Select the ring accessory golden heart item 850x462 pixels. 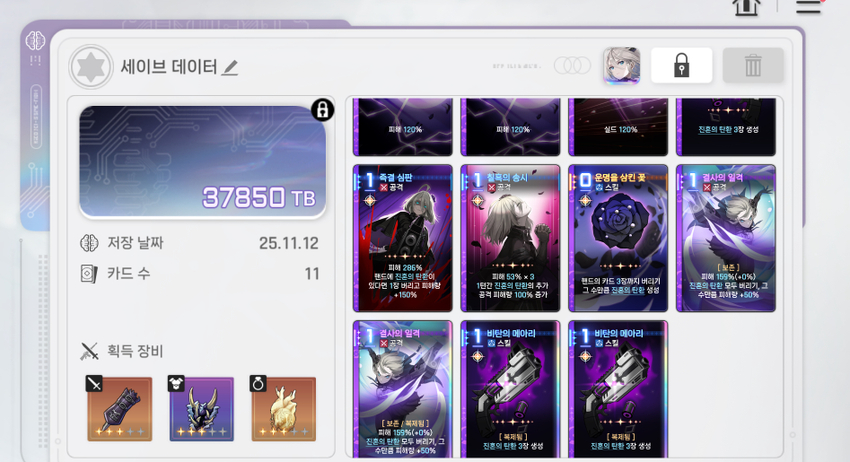tap(284, 409)
